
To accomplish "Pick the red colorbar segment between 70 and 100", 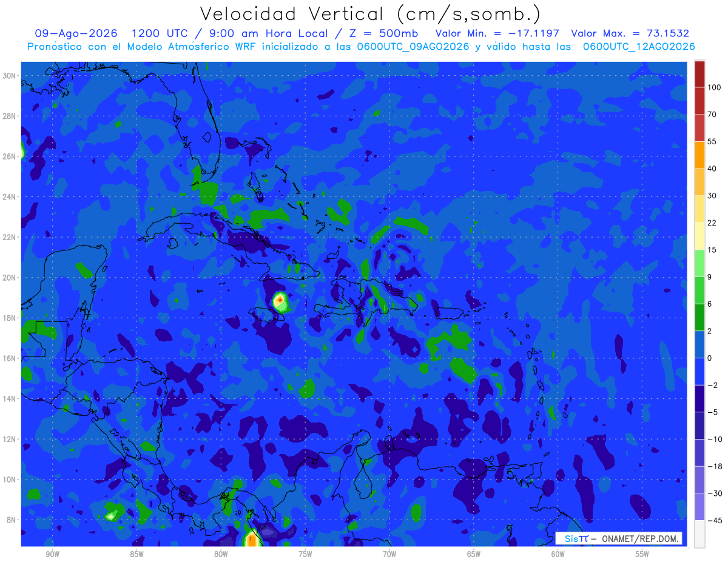I will 699,101.
